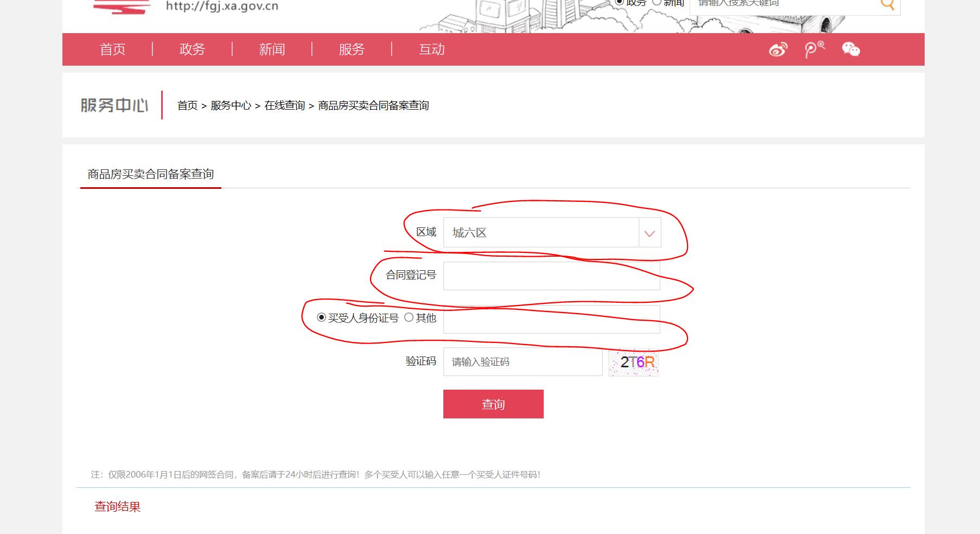Click the Weibo share icon
The width and height of the screenshot is (980, 534).
[x=778, y=49]
